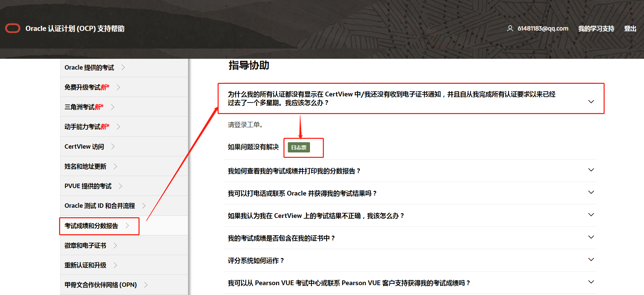Click the green 日志票 button
The width and height of the screenshot is (644, 295).
(x=299, y=147)
